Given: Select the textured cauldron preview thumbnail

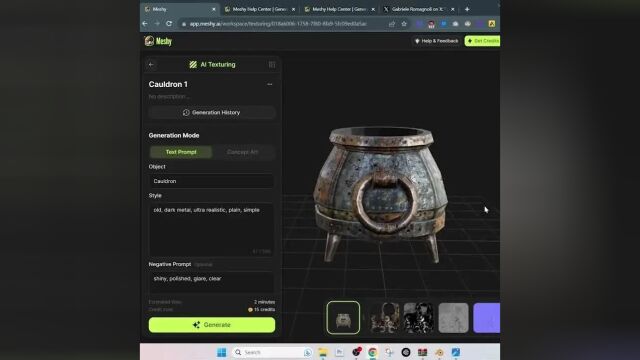Looking at the screenshot, I should pyautogui.click(x=343, y=318).
